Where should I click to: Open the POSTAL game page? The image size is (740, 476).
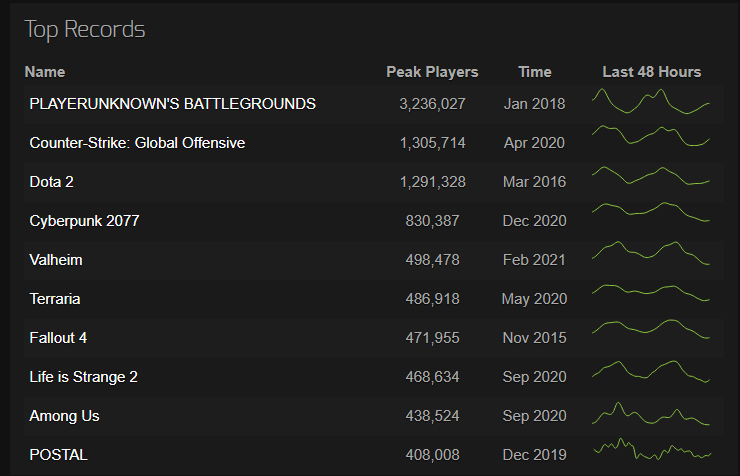[x=59, y=455]
